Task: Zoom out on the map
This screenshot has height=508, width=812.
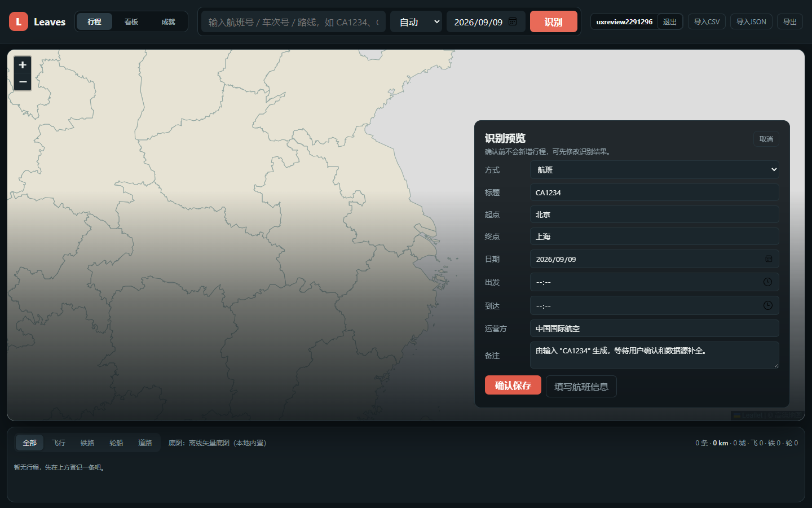Action: pos(23,82)
